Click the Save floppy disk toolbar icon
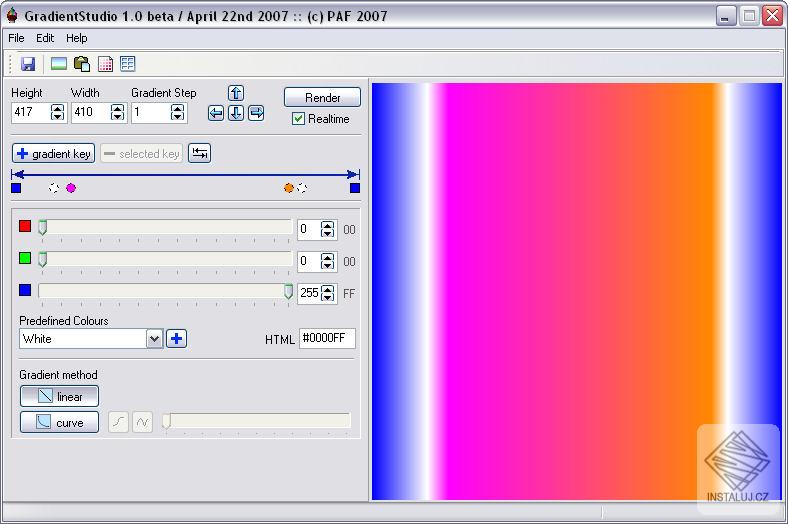The height and width of the screenshot is (524, 788). (x=28, y=64)
